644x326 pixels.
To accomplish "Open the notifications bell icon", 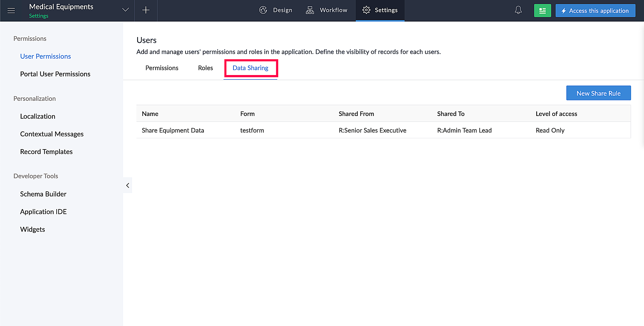I will click(x=518, y=10).
